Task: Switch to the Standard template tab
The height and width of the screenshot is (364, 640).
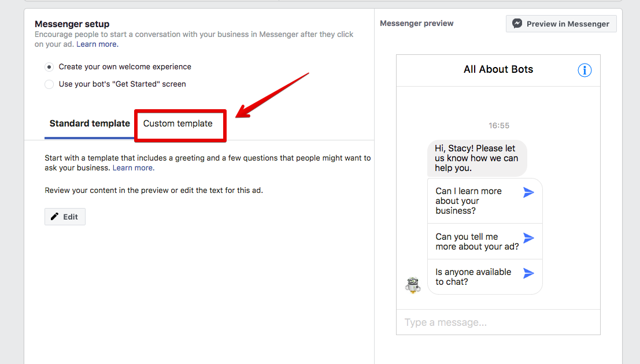Action: tap(90, 123)
